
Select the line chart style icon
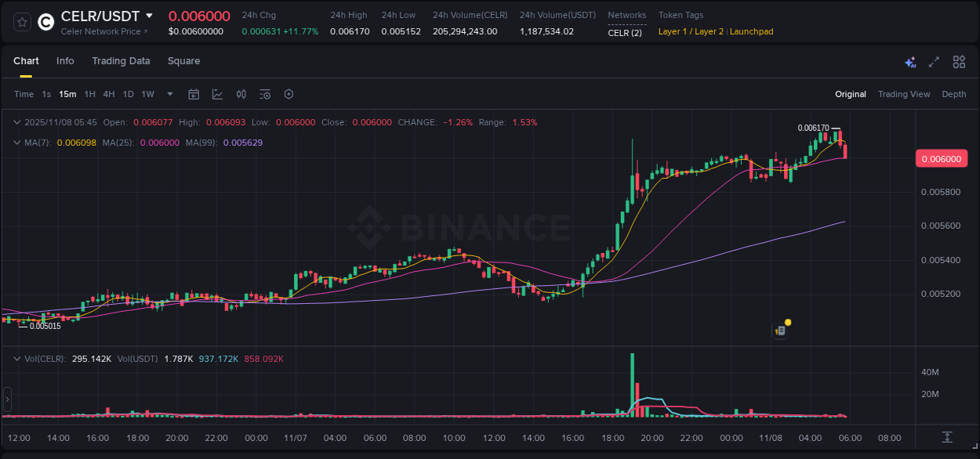point(216,94)
